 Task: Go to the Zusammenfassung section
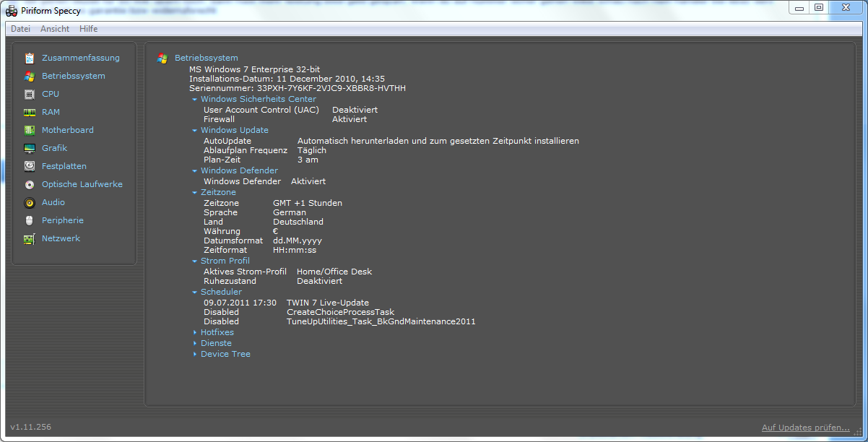tap(81, 58)
